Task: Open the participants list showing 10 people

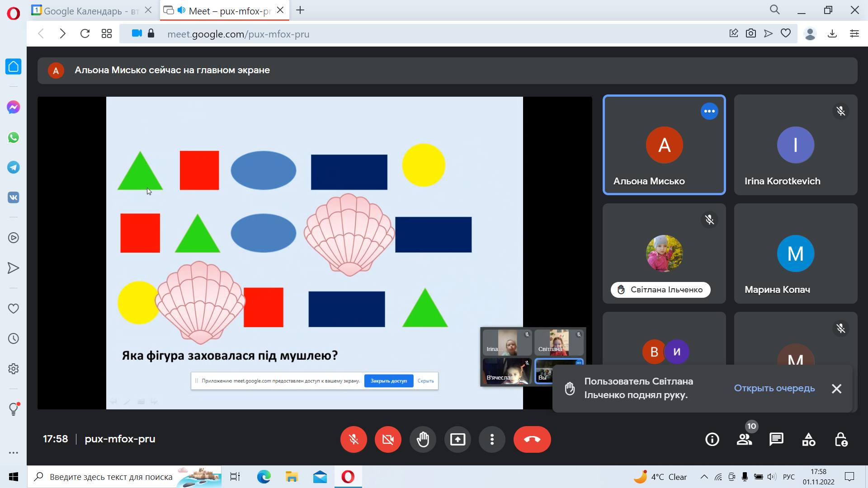Action: point(745,439)
